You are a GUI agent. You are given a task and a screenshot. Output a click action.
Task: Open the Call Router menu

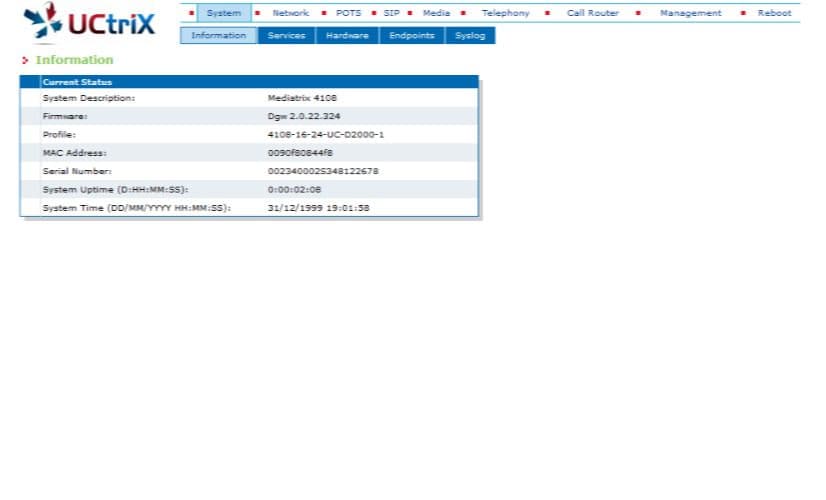pos(592,13)
